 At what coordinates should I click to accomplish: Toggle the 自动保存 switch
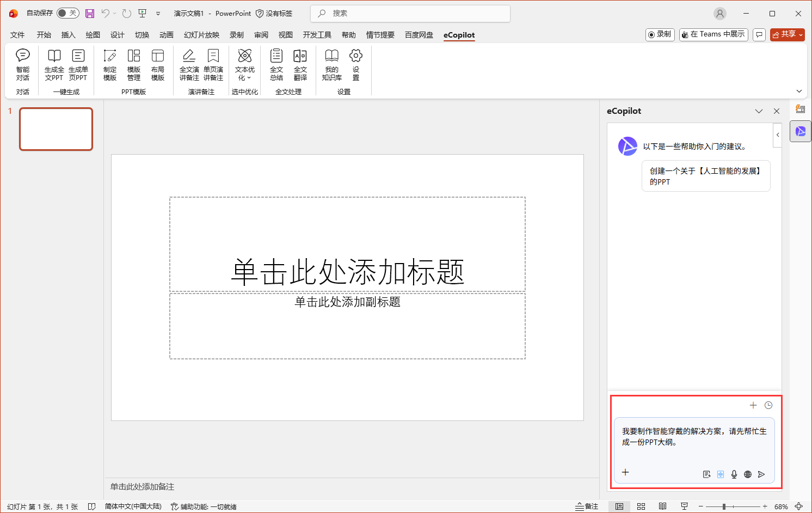click(x=68, y=13)
